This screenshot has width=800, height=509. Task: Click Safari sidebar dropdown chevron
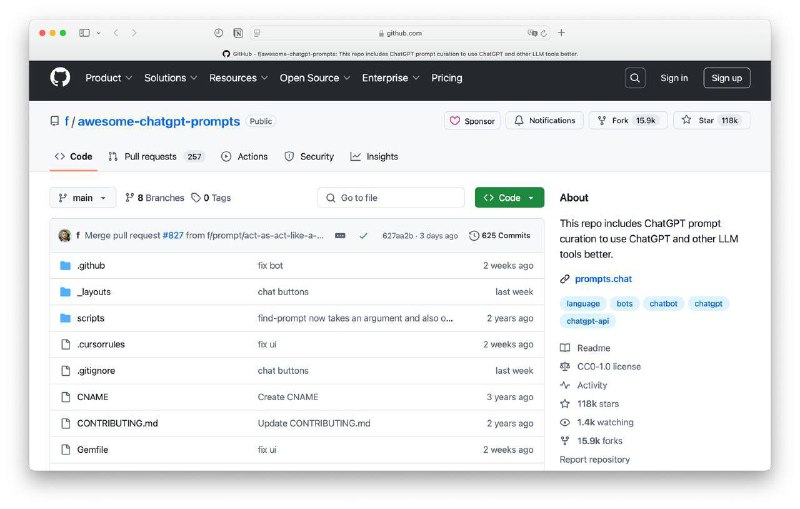click(x=98, y=33)
